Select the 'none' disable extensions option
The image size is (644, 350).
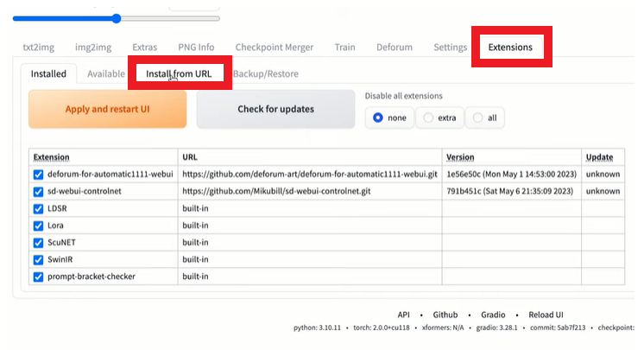[x=389, y=118]
